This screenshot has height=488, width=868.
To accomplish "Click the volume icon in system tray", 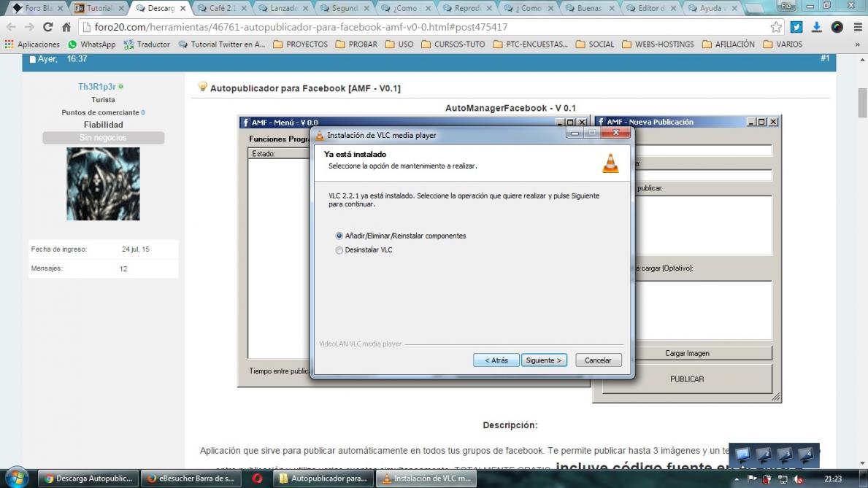I will [798, 479].
